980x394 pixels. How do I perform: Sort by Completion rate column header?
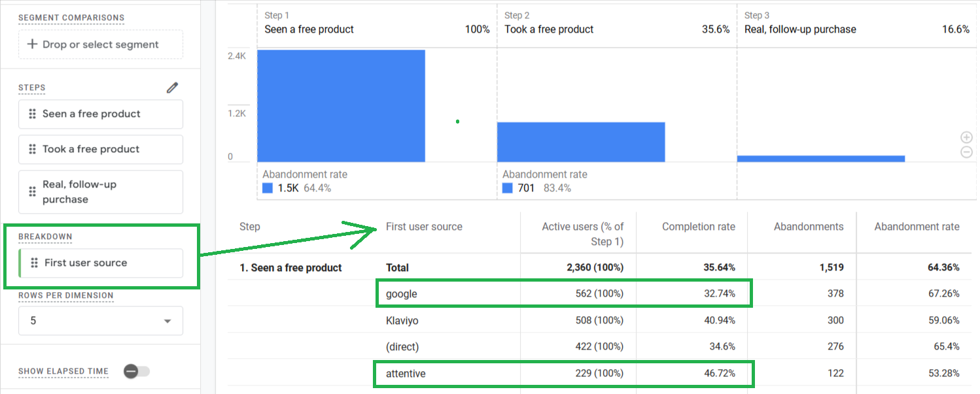[x=698, y=227]
